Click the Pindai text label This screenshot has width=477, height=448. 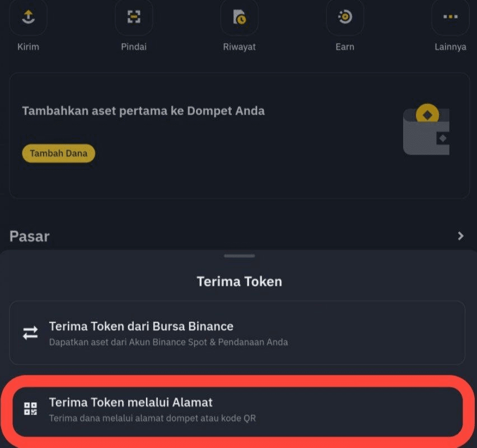point(134,47)
